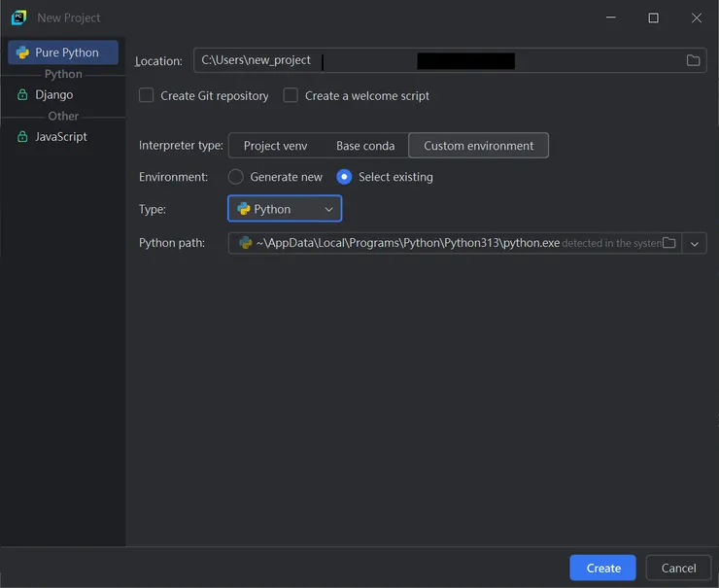Select the Generate new radio button
This screenshot has height=588, width=719.
[235, 177]
